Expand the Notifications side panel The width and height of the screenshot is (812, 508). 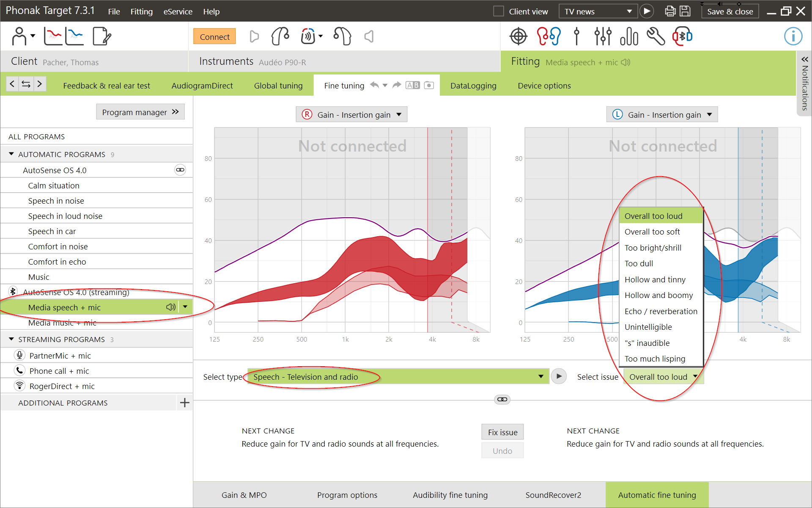point(804,83)
